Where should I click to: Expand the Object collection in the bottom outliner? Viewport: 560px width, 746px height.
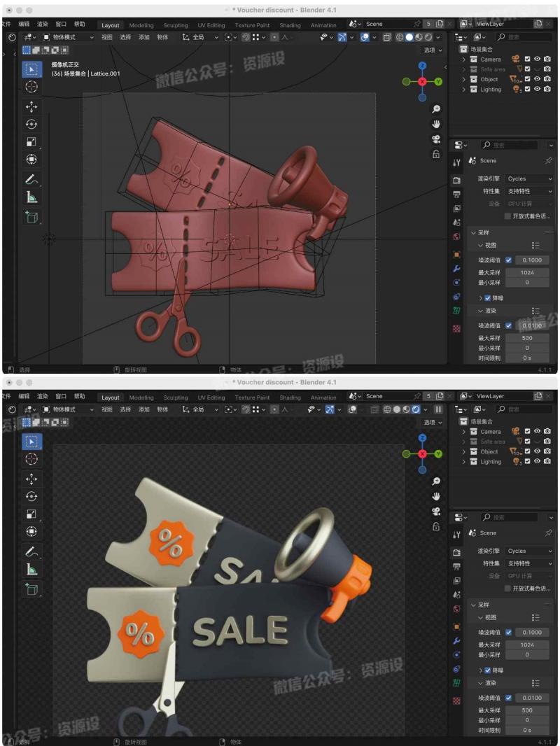[x=463, y=451]
